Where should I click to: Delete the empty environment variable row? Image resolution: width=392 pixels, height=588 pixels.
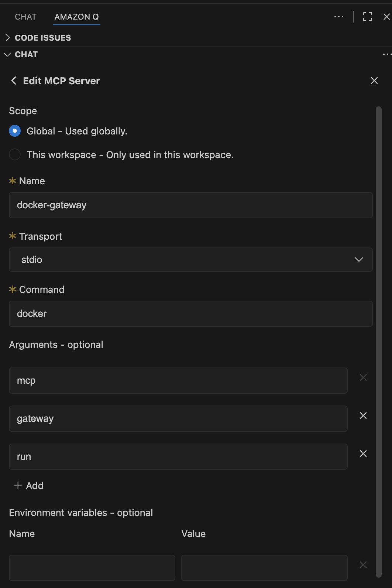click(x=363, y=565)
